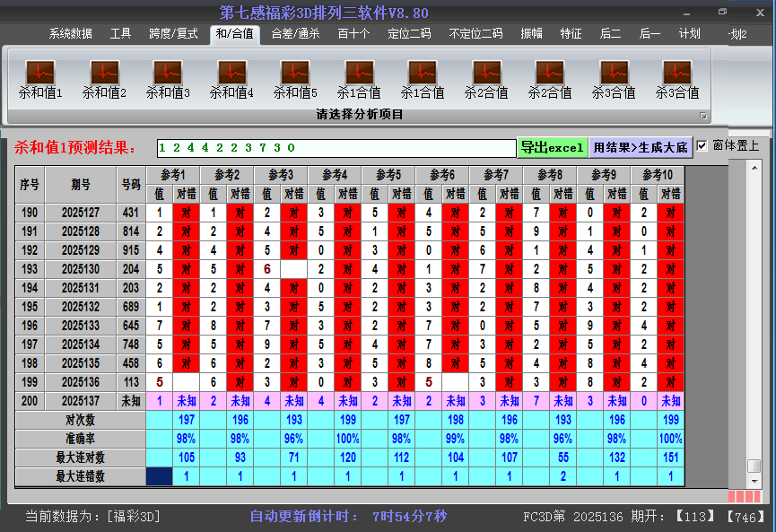
Task: Click the number cell 689
Action: [x=131, y=307]
